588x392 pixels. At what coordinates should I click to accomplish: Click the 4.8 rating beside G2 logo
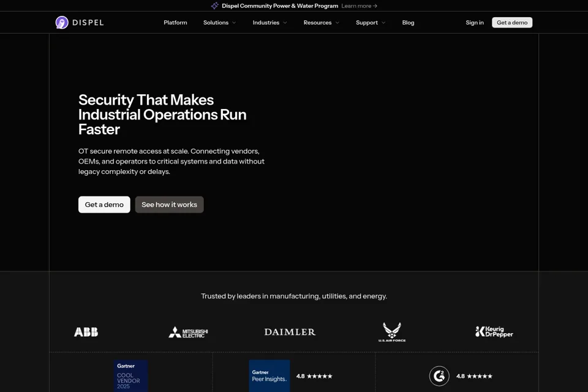[474, 376]
